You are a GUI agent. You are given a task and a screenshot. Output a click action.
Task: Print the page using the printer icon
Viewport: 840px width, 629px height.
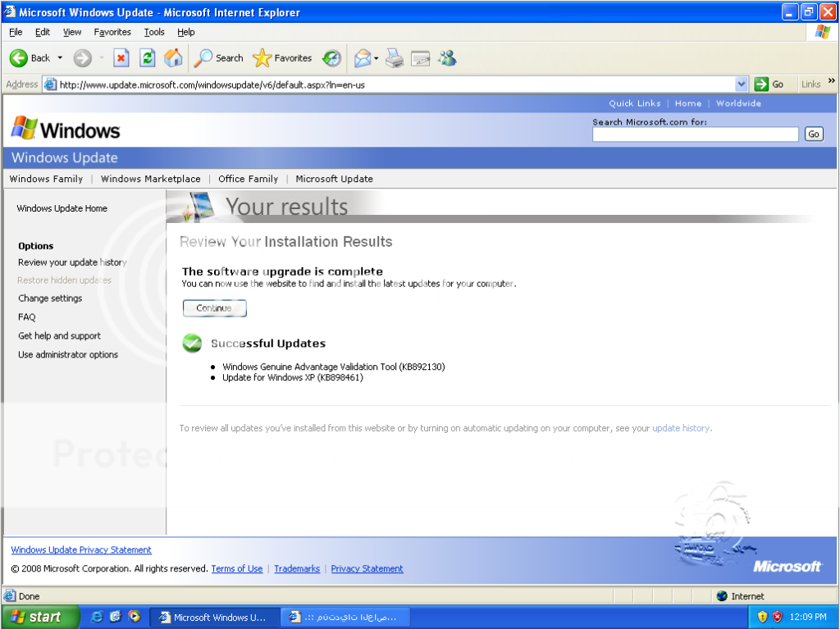point(395,58)
